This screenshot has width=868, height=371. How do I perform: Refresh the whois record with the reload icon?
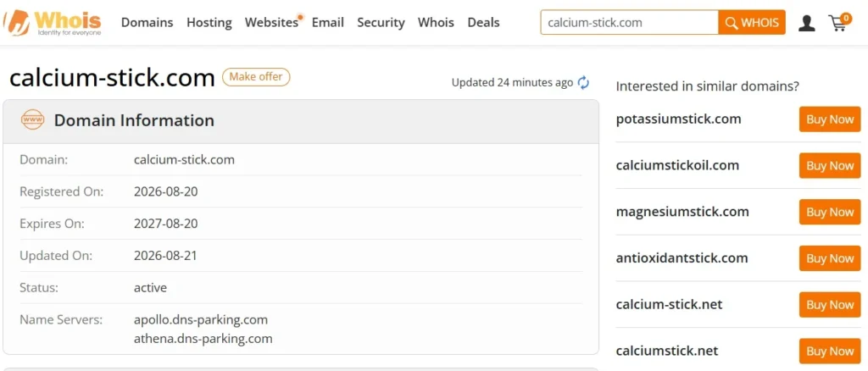[x=583, y=83]
